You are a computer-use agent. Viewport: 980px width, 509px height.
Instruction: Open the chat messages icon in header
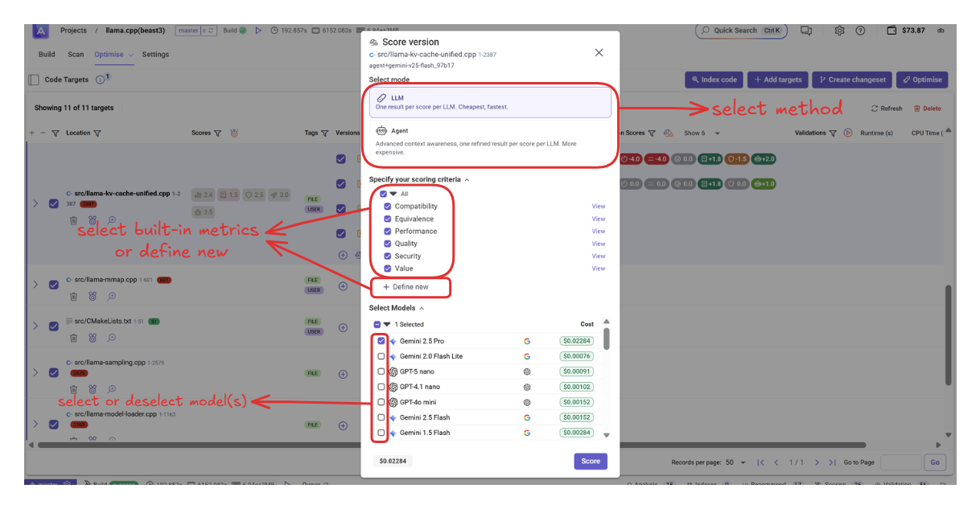pos(806,31)
